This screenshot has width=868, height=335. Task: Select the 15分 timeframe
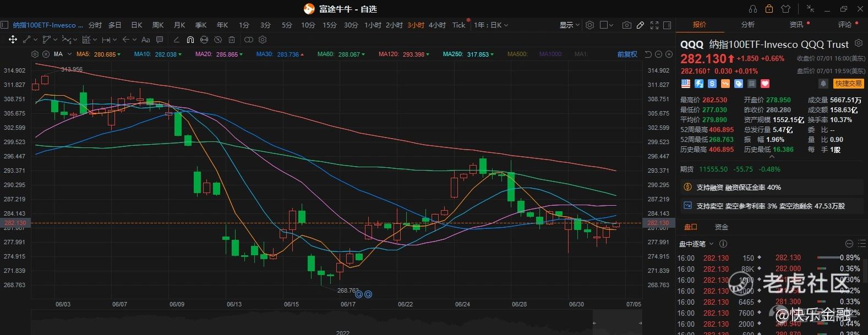[x=330, y=25]
